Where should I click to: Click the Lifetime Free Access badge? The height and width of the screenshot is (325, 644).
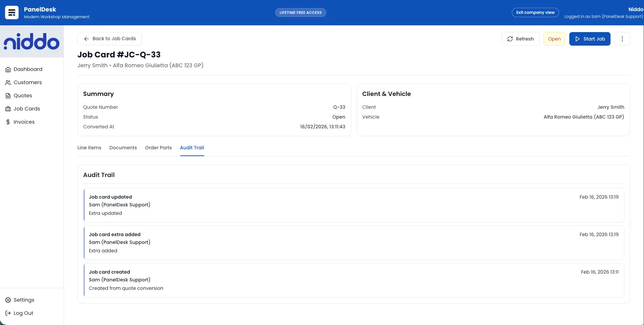coord(300,12)
